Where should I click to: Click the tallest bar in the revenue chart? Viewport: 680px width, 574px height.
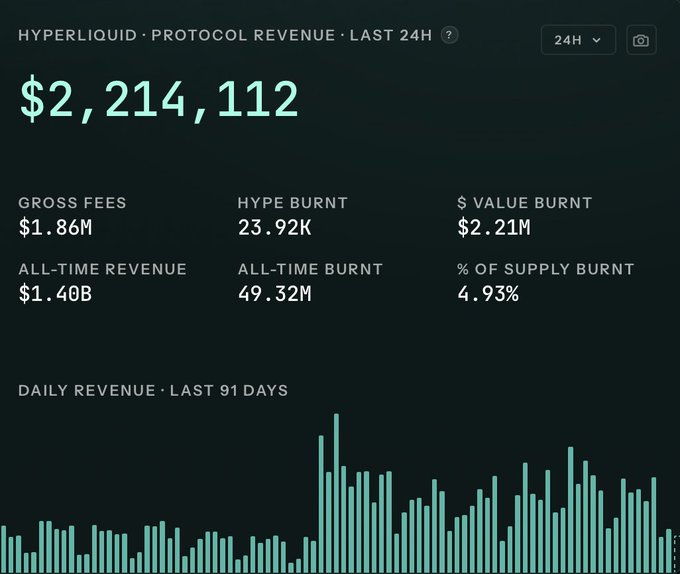pos(336,493)
